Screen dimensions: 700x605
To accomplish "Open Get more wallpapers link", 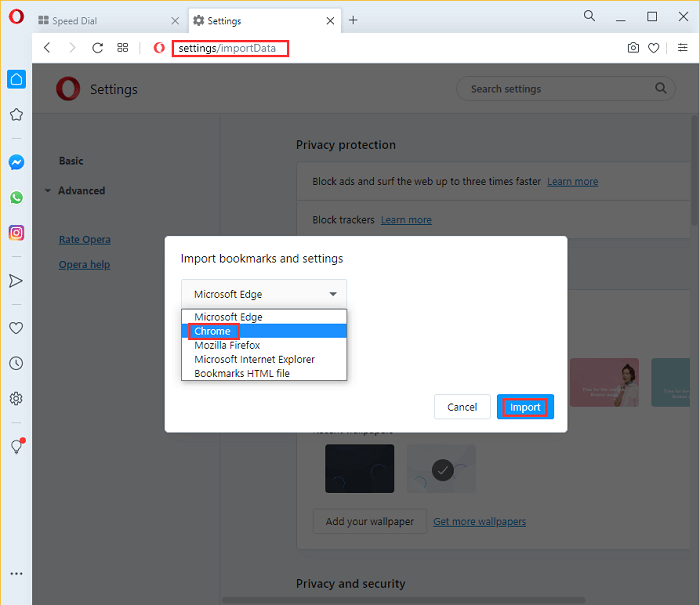I will [x=479, y=522].
